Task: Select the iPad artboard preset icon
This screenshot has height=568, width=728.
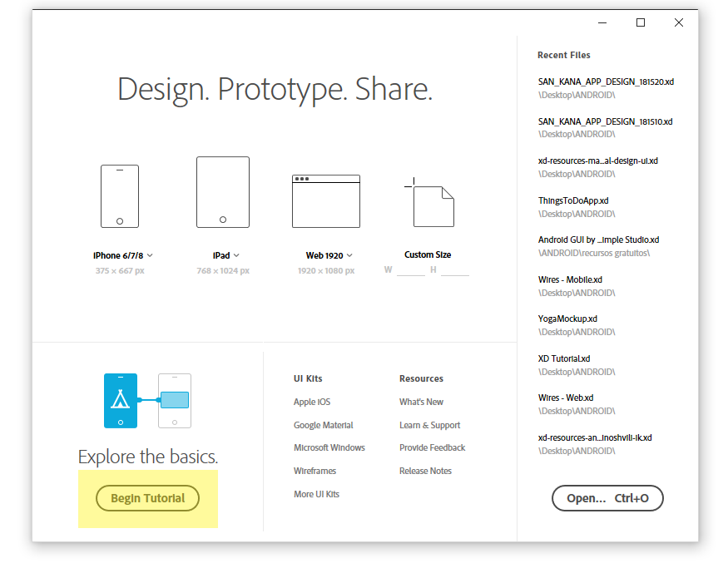Action: [222, 192]
